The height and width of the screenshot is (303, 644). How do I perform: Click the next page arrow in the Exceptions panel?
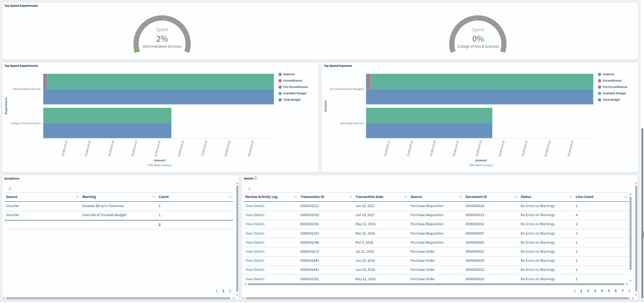pyautogui.click(x=230, y=291)
